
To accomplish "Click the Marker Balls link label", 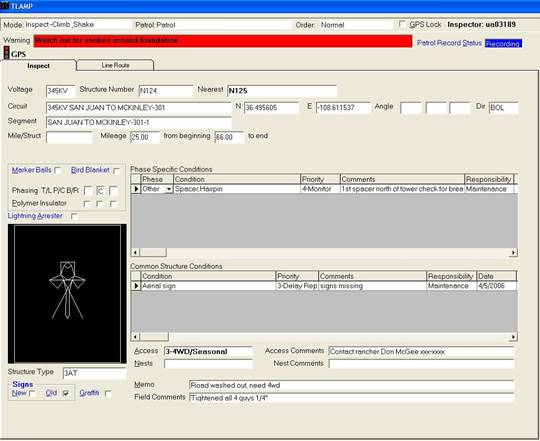I will [31, 170].
